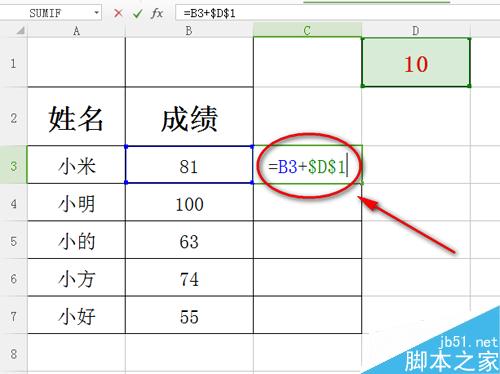Click empty cell C4 next to 100
Screen dimensions: 500x374
307,202
